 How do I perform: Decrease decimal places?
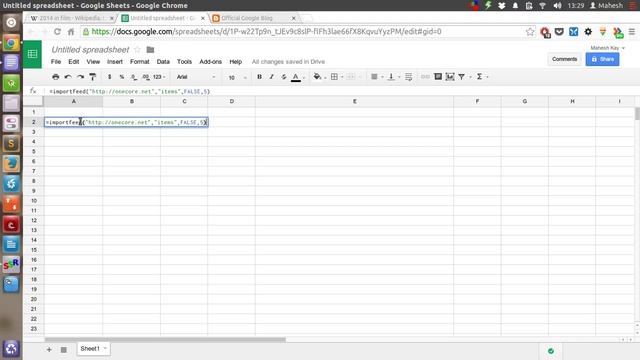coord(134,77)
